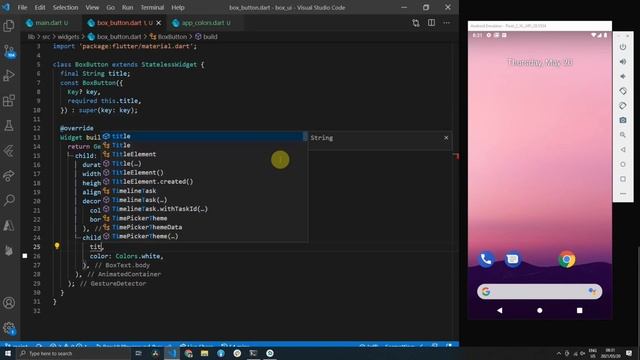Tap the Android back navigation button
The height and width of the screenshot is (360, 640).
coord(500,310)
